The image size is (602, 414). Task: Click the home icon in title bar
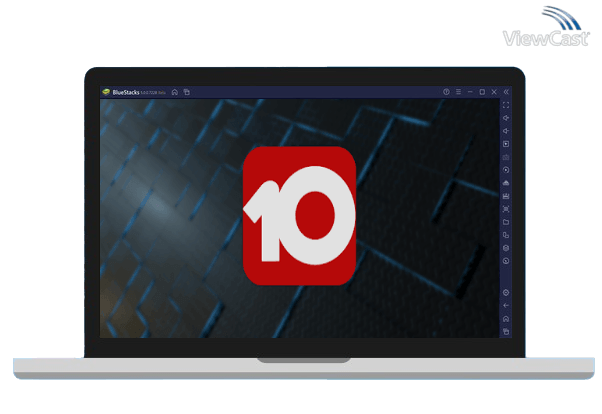coord(175,92)
